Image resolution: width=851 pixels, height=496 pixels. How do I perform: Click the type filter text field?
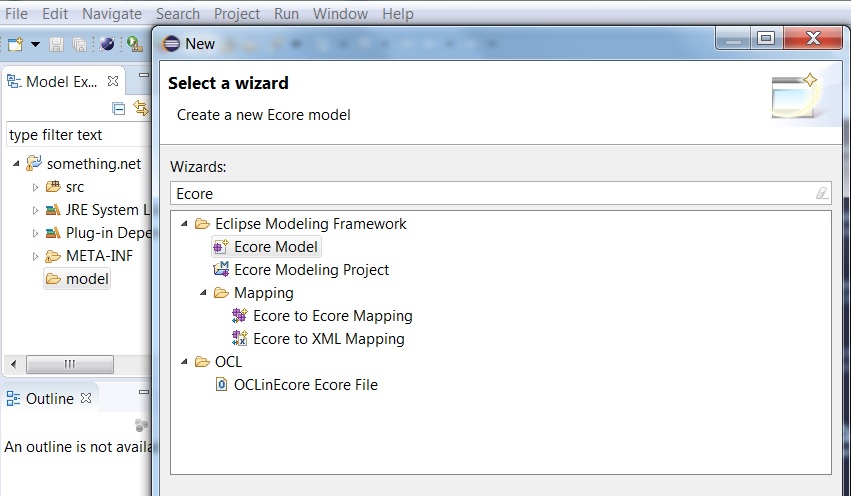point(79,135)
